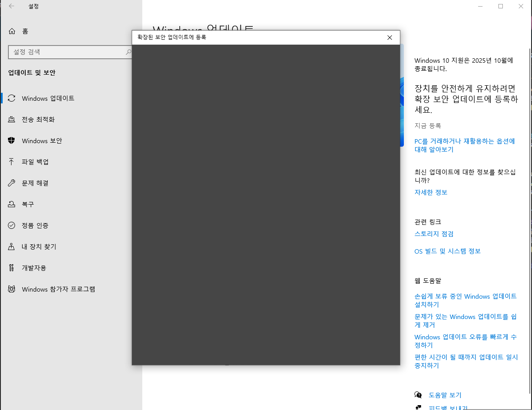Open the 스토리지 점검 link
Screen dimensions: 532x410
click(x=434, y=234)
